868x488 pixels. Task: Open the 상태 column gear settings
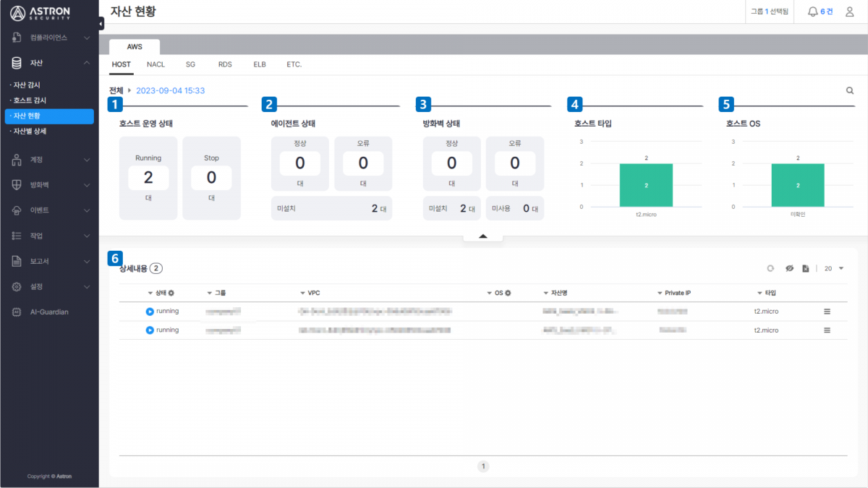[x=171, y=293]
